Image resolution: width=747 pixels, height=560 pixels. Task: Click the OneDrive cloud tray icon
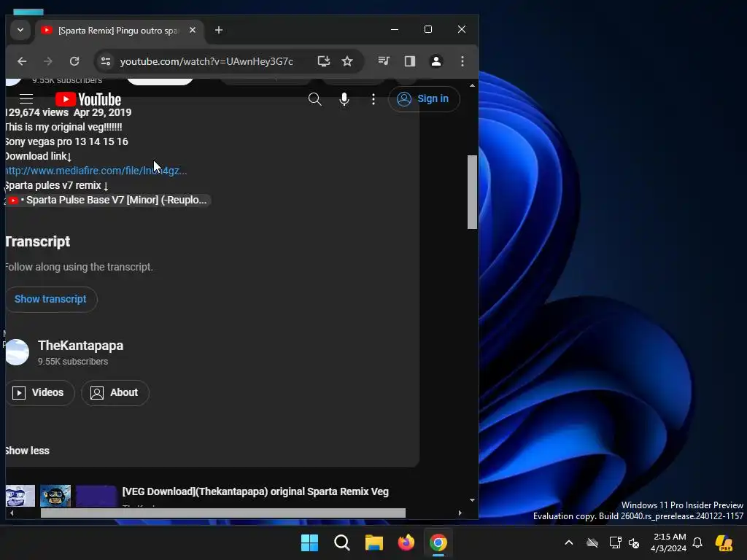click(592, 542)
